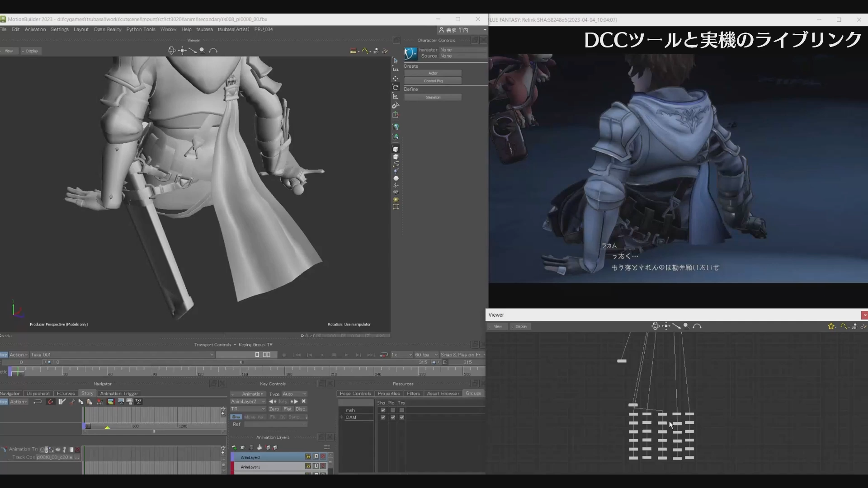Switch to the Asset Browser tab
Screen dimensions: 868x488
click(443, 394)
